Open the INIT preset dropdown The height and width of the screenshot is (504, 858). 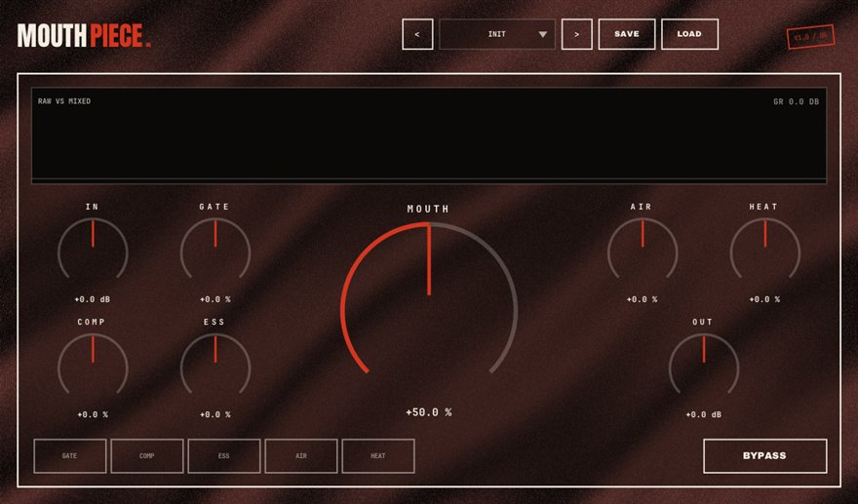coord(497,34)
